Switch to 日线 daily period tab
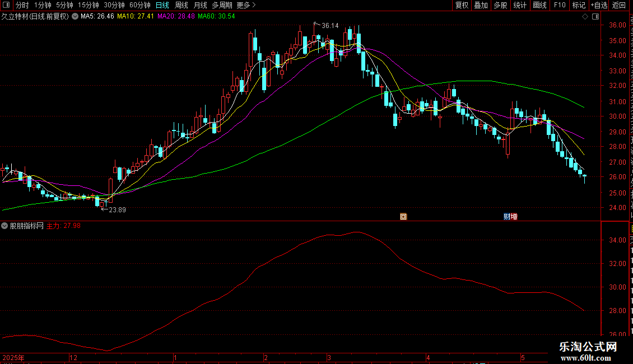Viewport: 633px width, 364px height. click(162, 5)
